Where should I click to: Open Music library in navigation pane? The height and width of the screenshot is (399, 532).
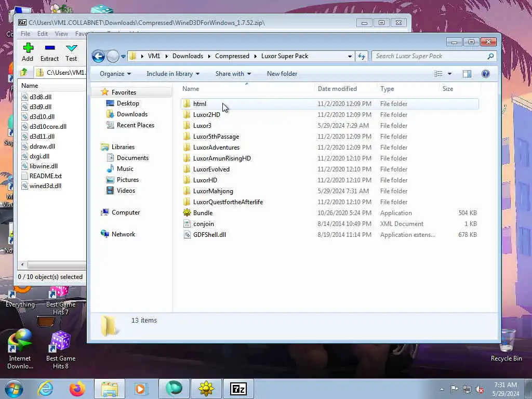[x=125, y=169]
